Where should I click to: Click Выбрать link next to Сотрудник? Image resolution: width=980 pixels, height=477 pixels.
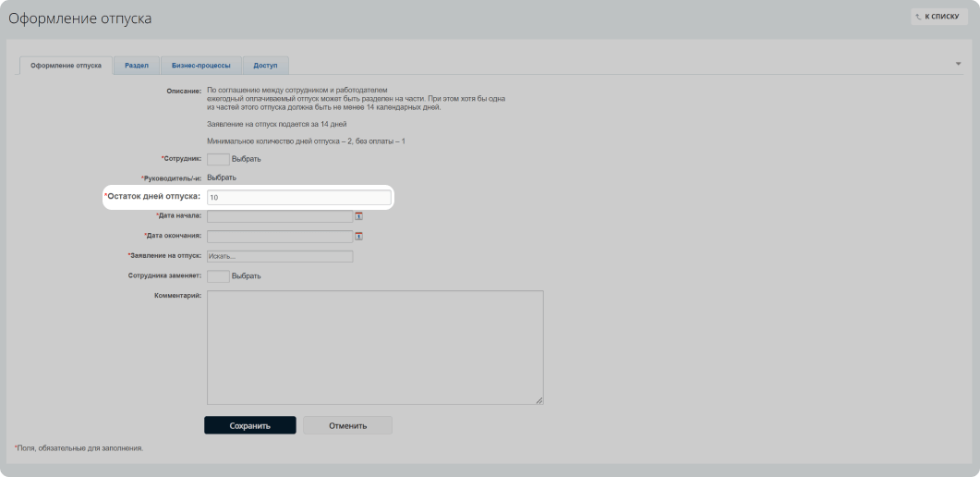point(246,159)
